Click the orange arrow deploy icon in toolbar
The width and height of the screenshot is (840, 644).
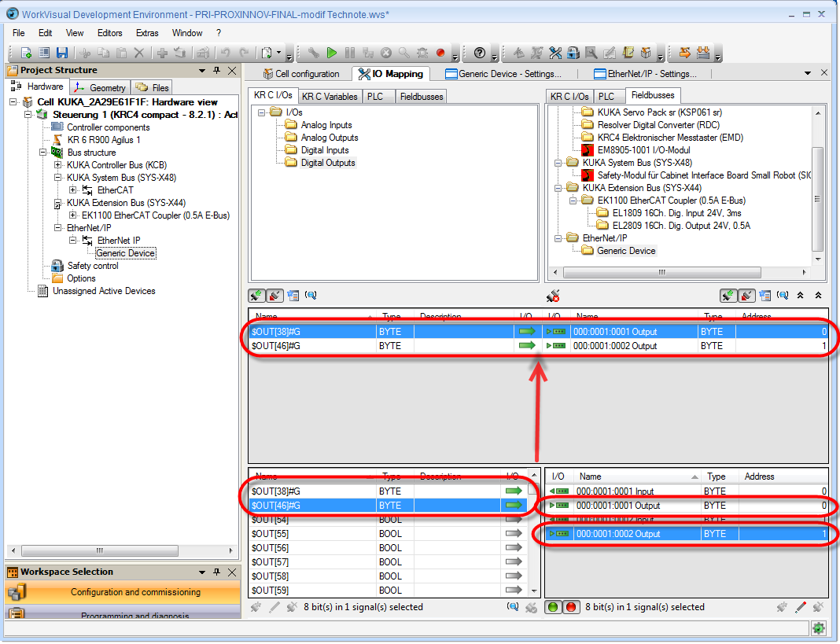(684, 53)
